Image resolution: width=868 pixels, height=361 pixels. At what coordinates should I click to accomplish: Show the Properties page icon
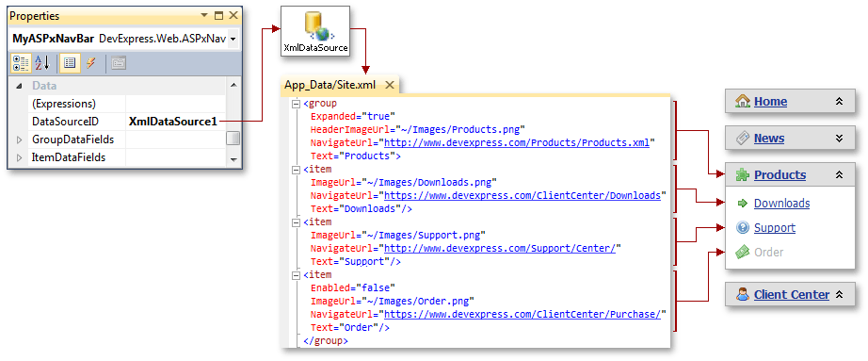click(x=69, y=64)
